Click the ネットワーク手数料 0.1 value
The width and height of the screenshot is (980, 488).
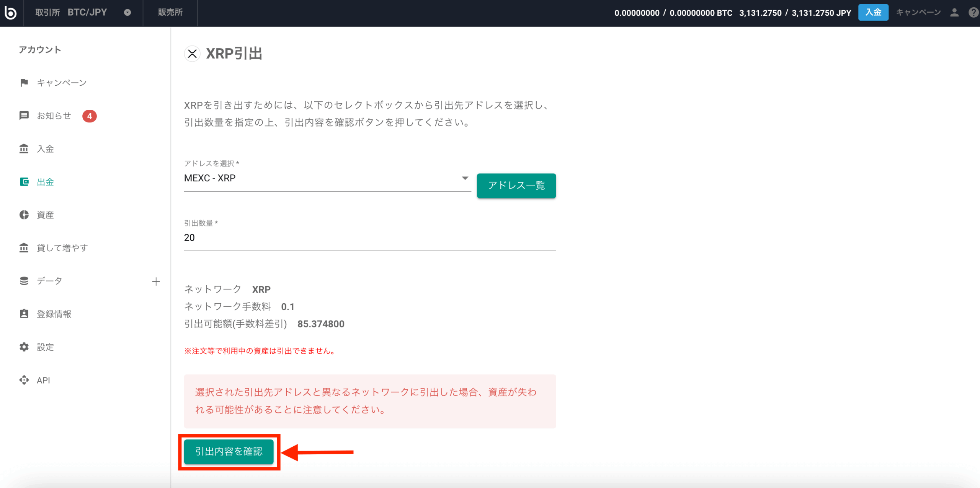[288, 307]
